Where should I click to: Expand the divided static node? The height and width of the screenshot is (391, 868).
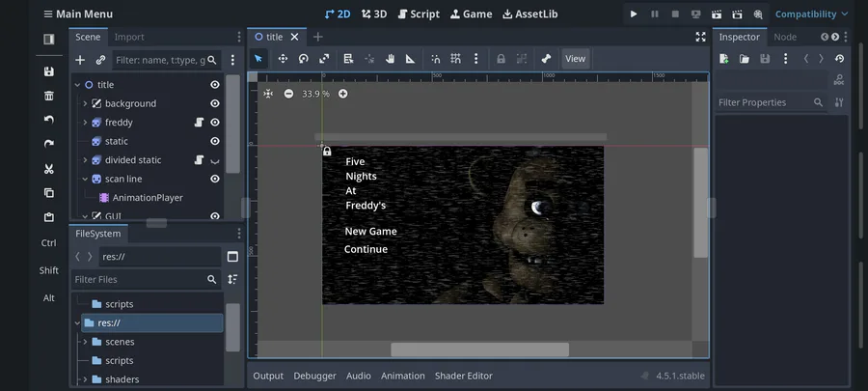[x=85, y=160]
